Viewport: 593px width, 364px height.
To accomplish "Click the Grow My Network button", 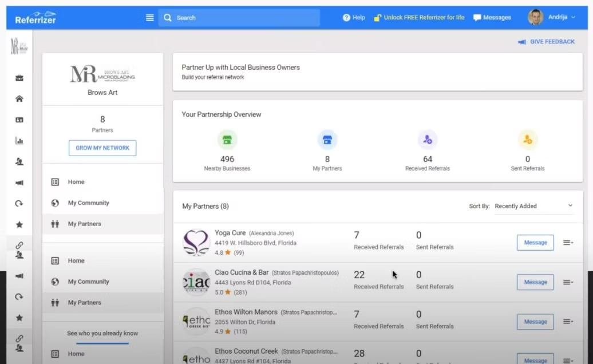I will [102, 148].
